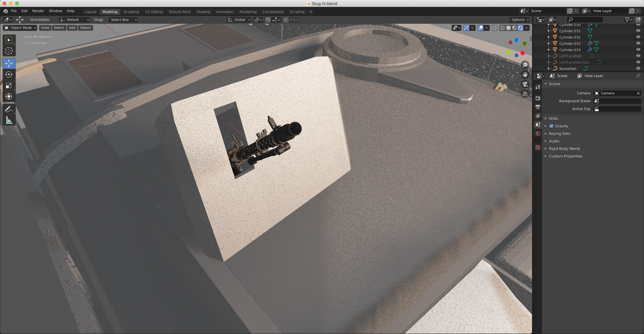Open the Measure tool
644x334 pixels.
click(9, 120)
